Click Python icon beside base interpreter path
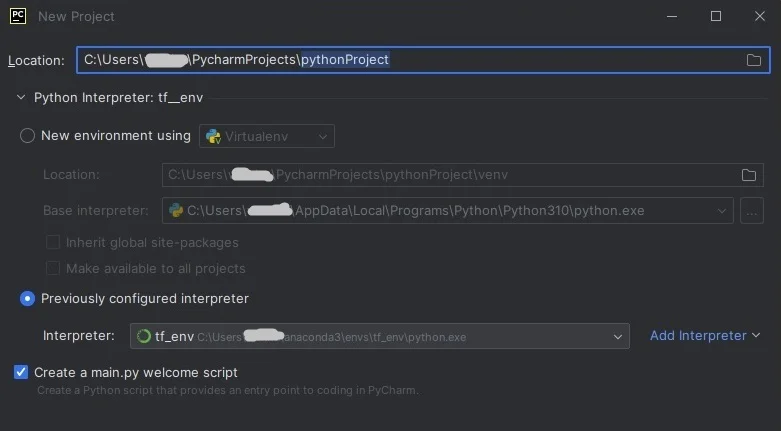781x431 pixels. (x=176, y=211)
